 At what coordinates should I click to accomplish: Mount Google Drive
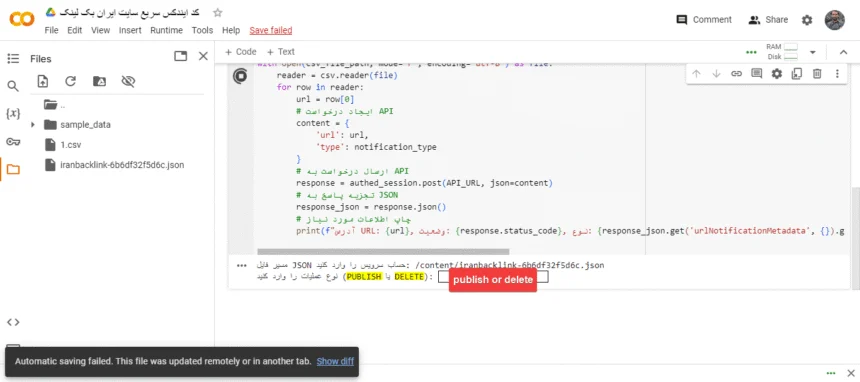[x=99, y=81]
